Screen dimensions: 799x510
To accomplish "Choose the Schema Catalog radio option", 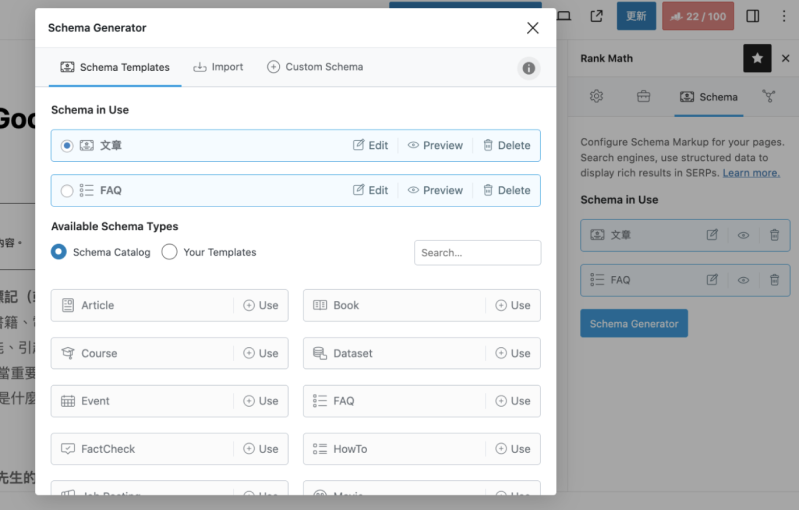I will 59,252.
